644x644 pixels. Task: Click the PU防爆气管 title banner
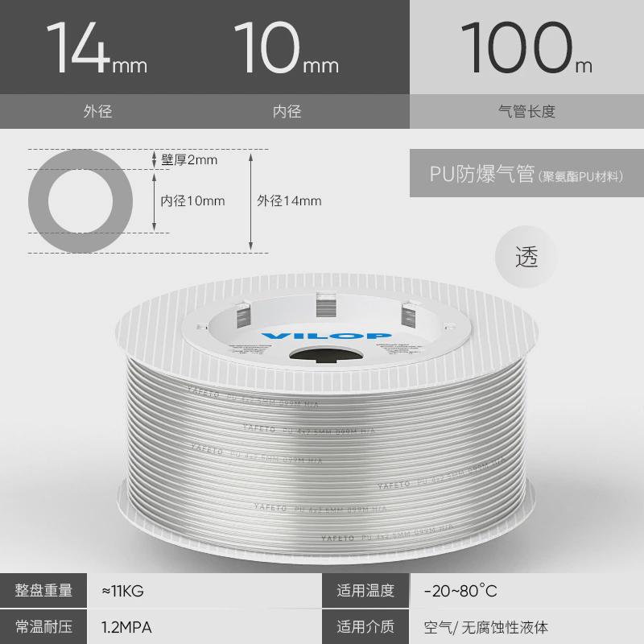click(x=526, y=173)
